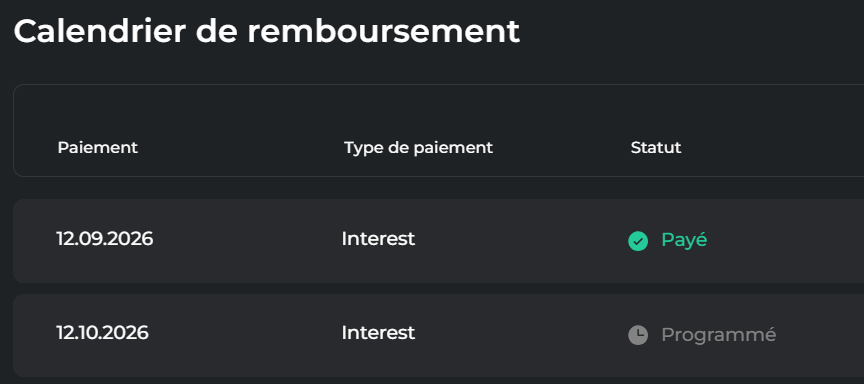Viewport: 864px width, 384px height.
Task: Click the word remboursement in the title
Action: (384, 32)
